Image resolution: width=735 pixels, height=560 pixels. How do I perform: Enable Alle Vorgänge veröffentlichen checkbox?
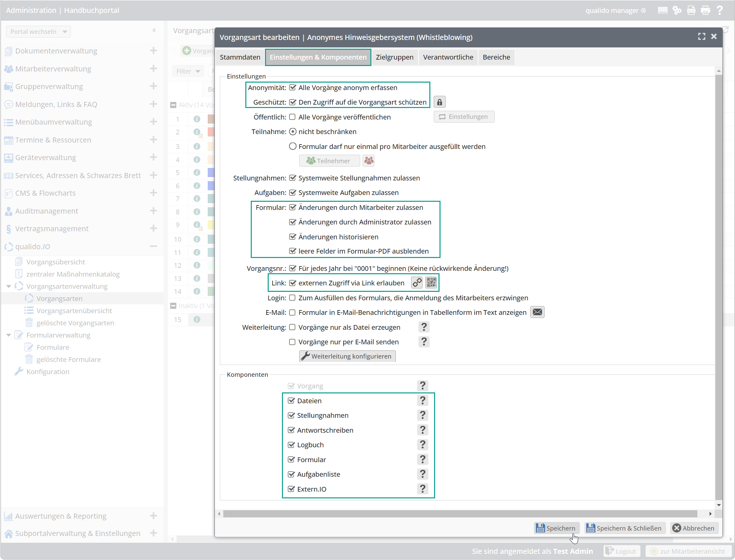[x=292, y=117]
